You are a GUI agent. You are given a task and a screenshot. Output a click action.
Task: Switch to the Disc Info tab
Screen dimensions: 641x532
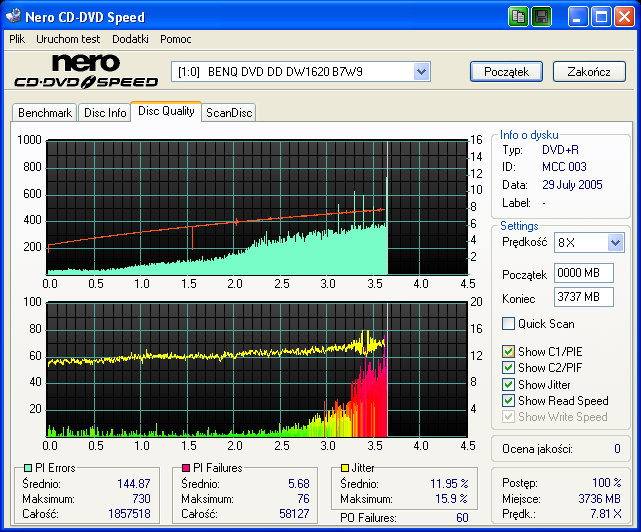point(105,113)
